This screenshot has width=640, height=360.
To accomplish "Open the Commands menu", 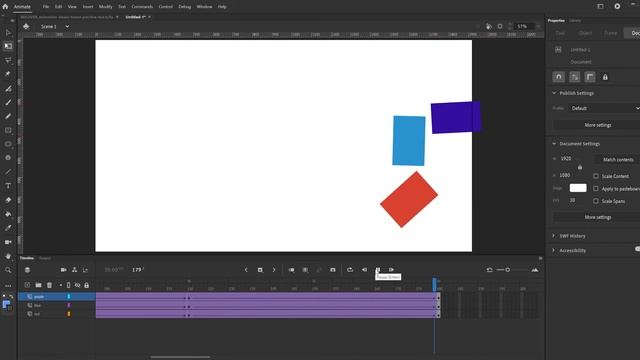I will (x=142, y=7).
